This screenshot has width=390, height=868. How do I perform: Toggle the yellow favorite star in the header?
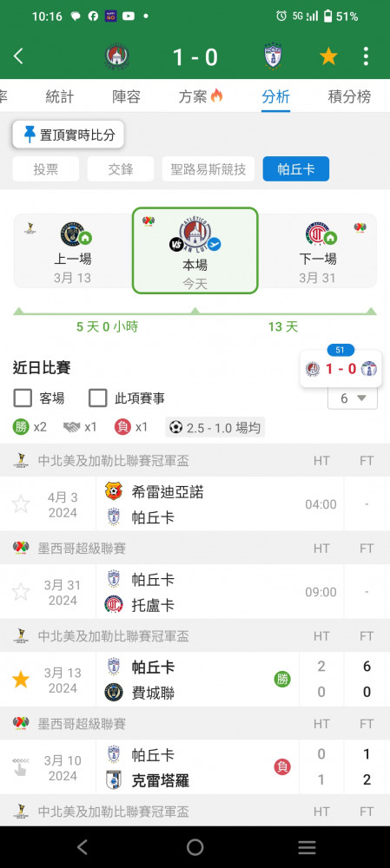[328, 56]
